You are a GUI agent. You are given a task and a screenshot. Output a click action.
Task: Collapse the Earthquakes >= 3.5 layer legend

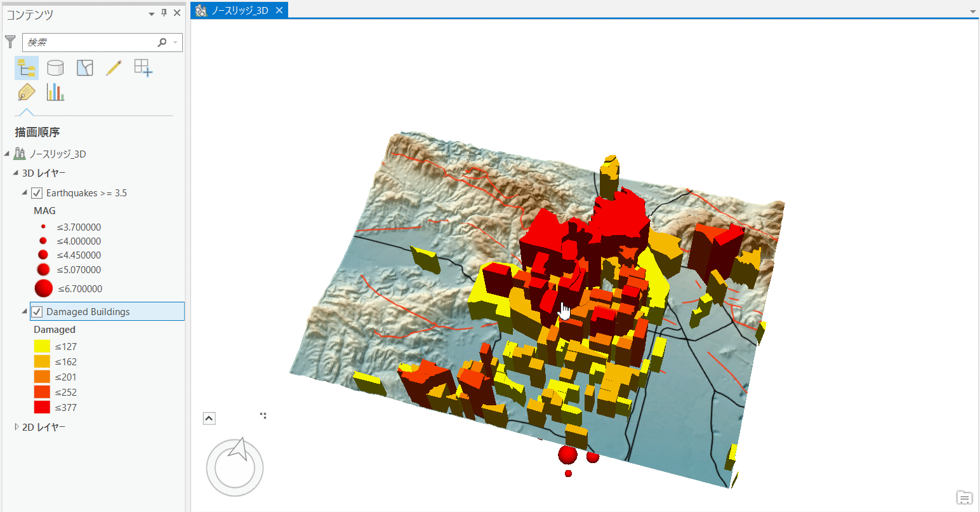pyautogui.click(x=23, y=192)
